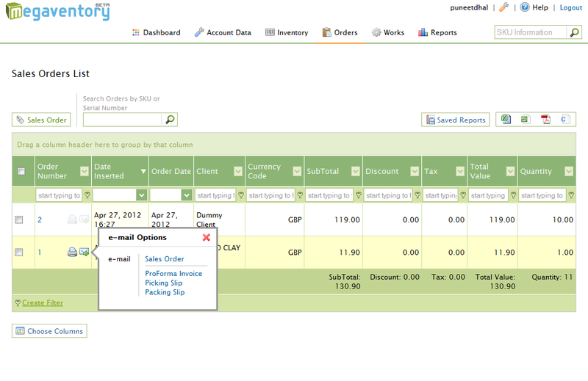Export list to Excel icon
Viewport: 588px width, 381px height.
(x=506, y=119)
